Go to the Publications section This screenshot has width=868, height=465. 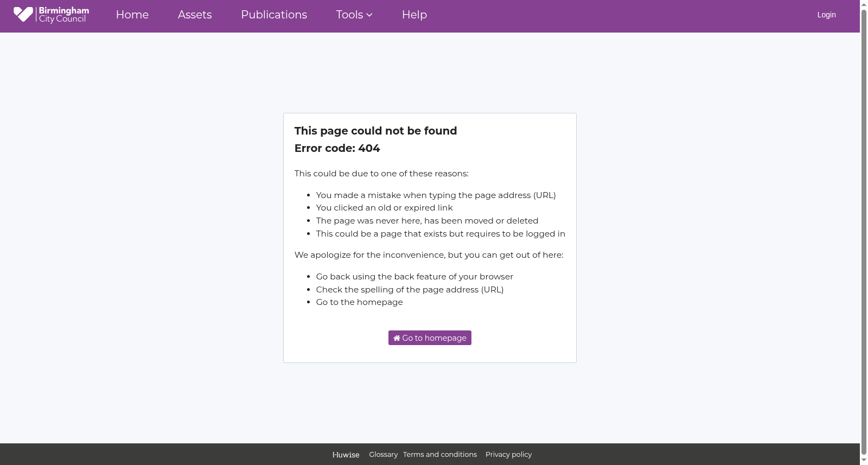274,15
